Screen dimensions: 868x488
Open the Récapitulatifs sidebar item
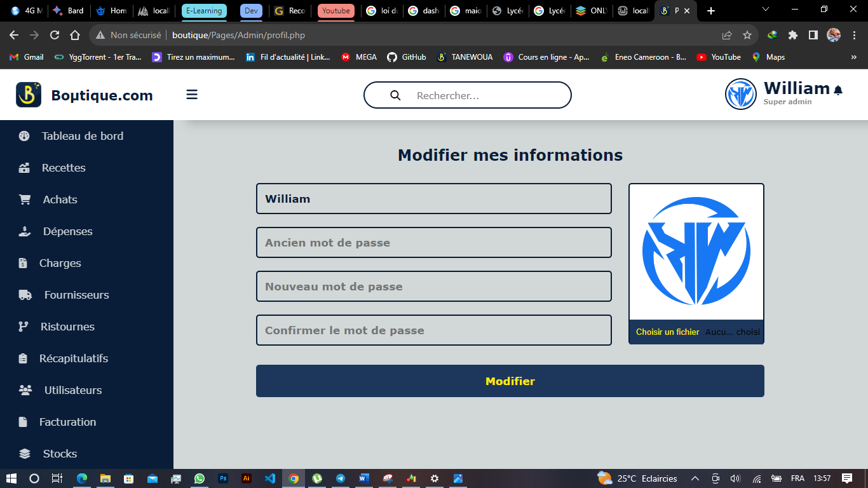pos(73,358)
